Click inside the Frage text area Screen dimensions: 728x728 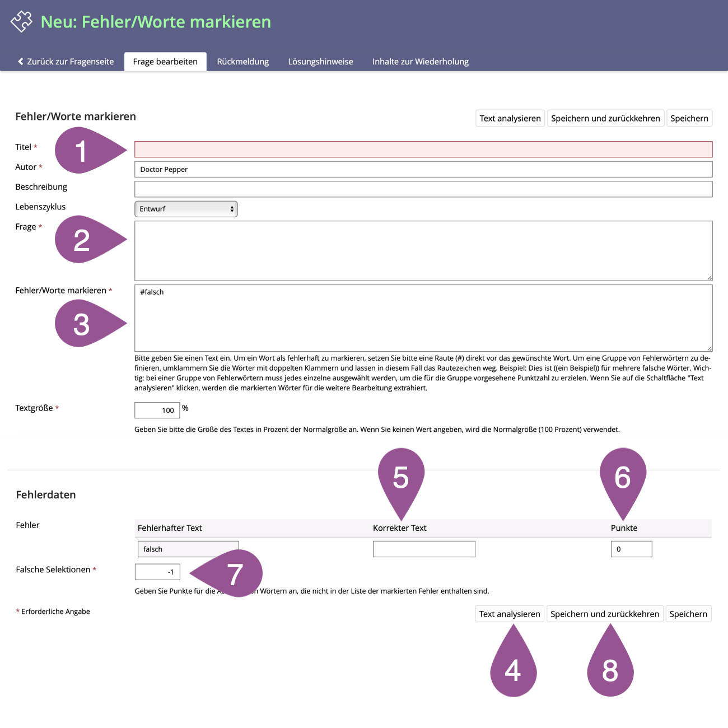pyautogui.click(x=423, y=250)
